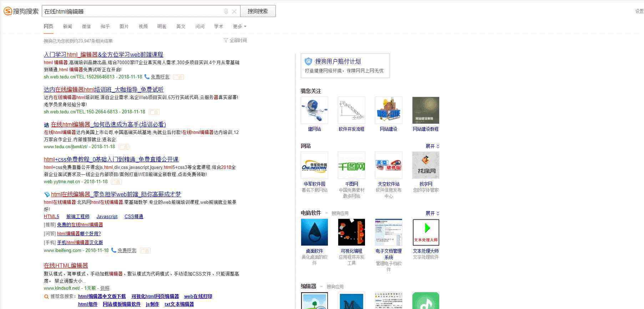Open 免费的在线html编辑器 recommendation link
Image resolution: width=644 pixels, height=309 pixels.
[80, 225]
